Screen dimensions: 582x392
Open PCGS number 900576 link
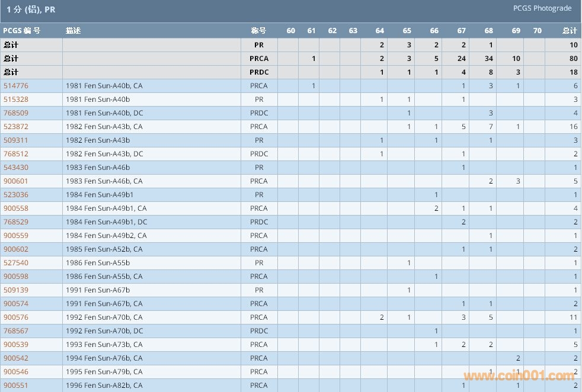(x=16, y=317)
